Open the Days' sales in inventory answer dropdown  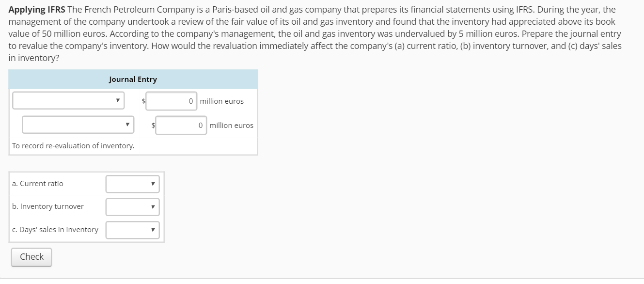click(132, 230)
